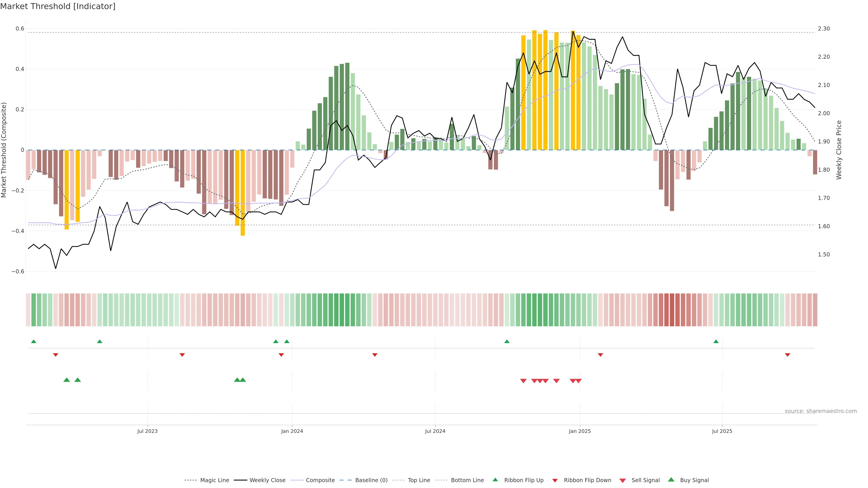
Task: Click Ribbon Flip Down marker near May 2024
Action: point(375,355)
